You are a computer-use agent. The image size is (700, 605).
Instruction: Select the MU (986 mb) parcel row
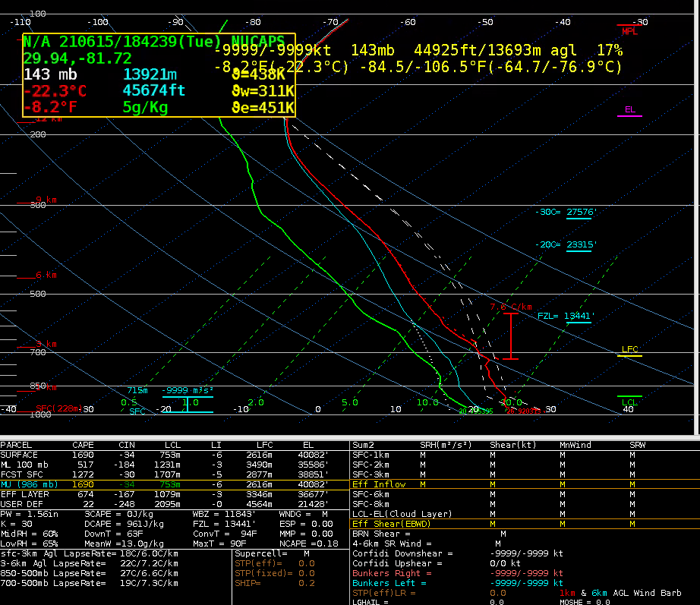point(174,484)
